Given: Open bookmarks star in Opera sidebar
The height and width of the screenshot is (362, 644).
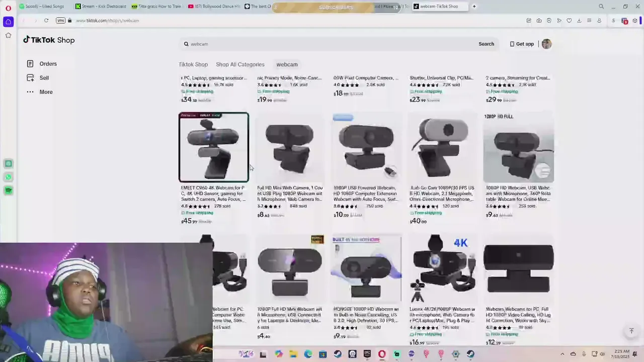Looking at the screenshot, I should [x=8, y=35].
